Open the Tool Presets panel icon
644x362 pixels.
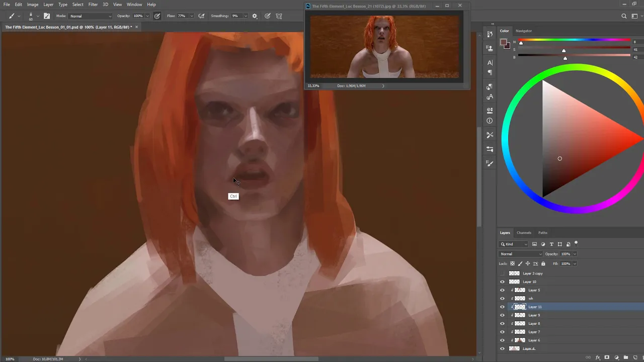coord(490,135)
